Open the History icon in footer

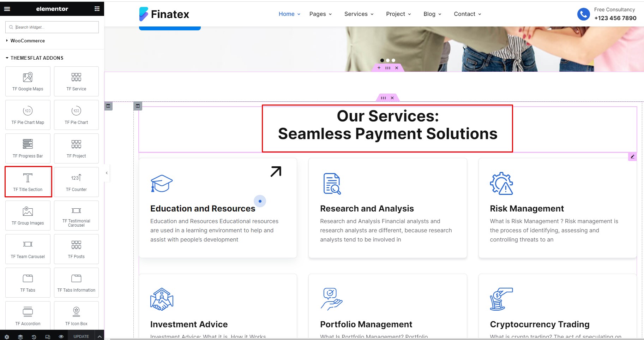point(34,337)
